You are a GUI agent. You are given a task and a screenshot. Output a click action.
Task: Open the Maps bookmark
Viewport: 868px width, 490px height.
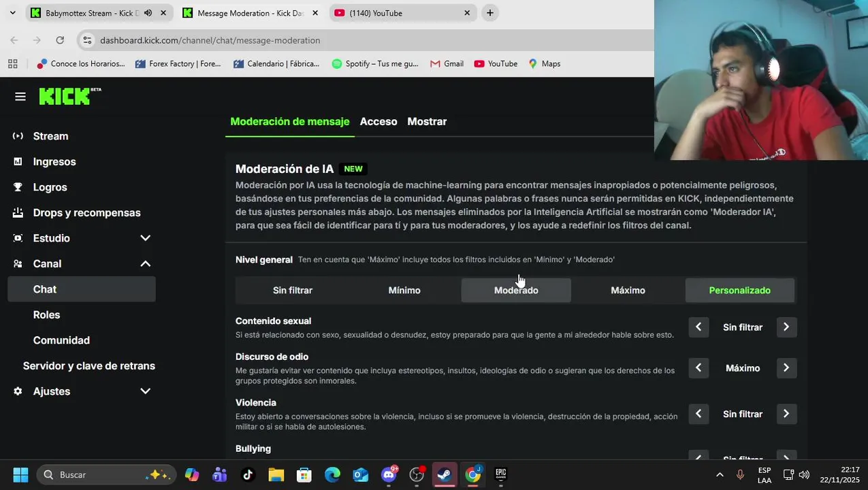pos(544,63)
